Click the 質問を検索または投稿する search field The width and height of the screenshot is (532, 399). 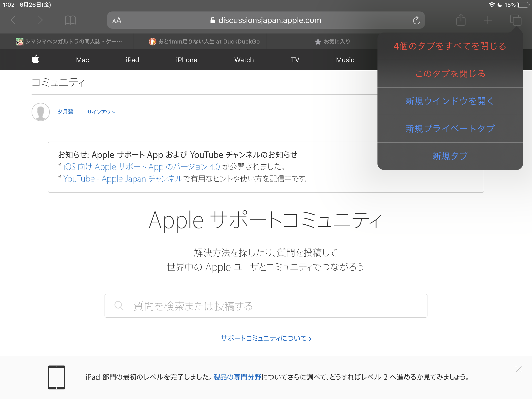tap(266, 306)
